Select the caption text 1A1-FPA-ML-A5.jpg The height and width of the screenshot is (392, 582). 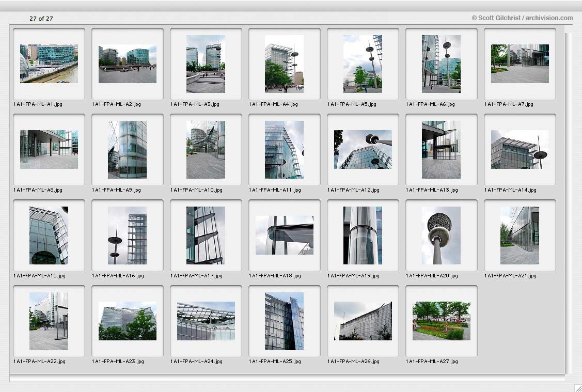352,104
